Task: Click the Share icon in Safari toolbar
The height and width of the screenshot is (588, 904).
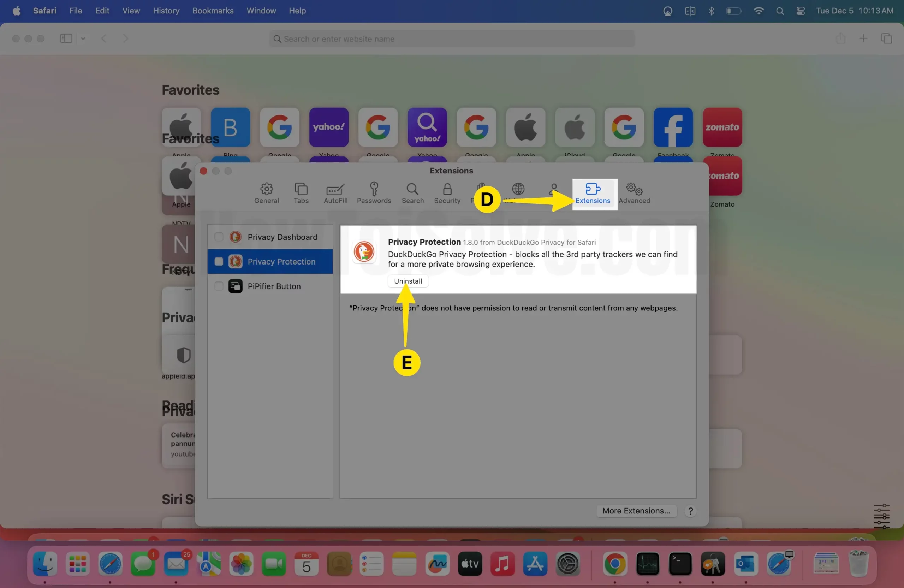Action: click(840, 38)
